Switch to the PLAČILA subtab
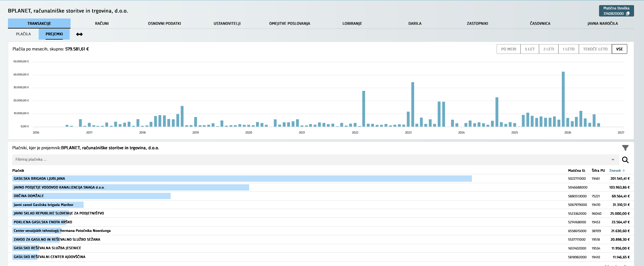Screen dimensions: 644x266 coord(23,34)
